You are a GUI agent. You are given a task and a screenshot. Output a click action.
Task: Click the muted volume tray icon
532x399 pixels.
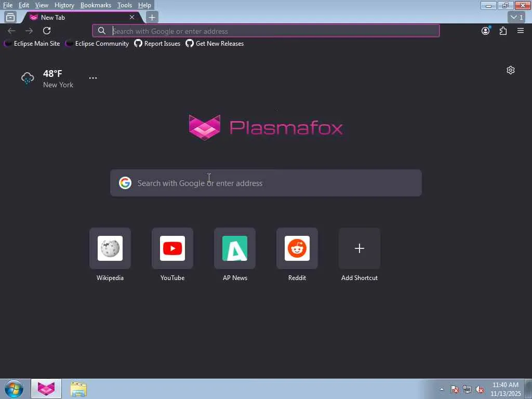[480, 390]
